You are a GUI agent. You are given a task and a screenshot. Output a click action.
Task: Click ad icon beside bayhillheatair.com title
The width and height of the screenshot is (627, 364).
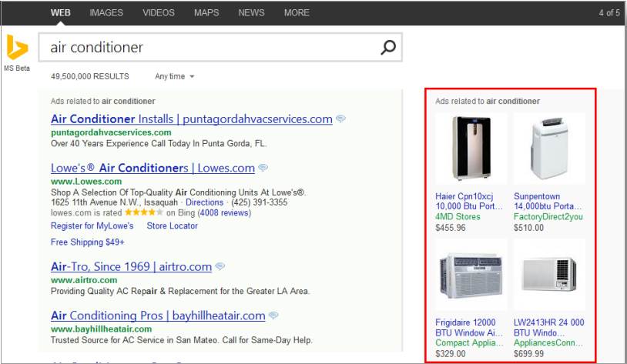coord(273,316)
